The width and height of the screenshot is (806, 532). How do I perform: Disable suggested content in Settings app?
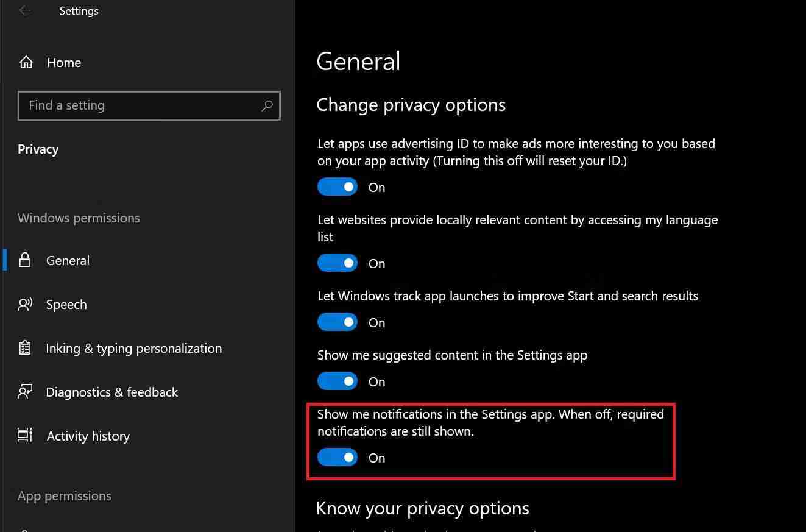click(x=337, y=381)
